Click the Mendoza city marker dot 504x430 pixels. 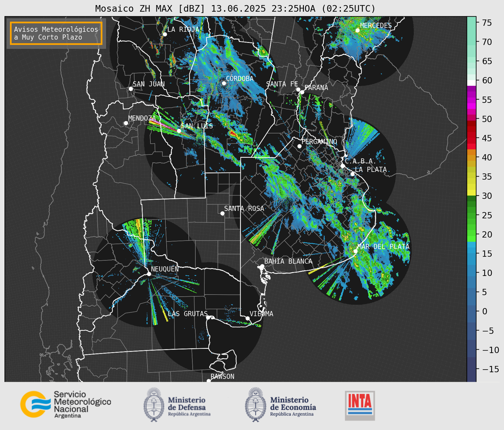(126, 123)
